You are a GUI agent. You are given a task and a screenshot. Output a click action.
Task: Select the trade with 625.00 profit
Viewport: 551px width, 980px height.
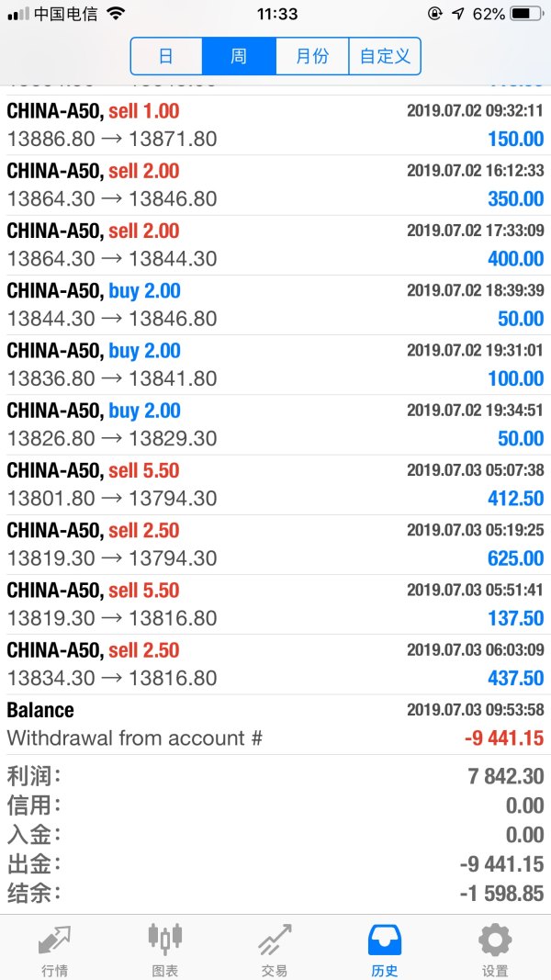tap(275, 545)
